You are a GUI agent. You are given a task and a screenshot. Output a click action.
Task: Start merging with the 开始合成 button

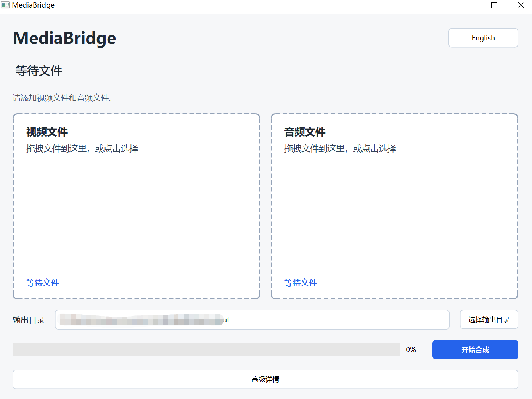click(x=475, y=349)
